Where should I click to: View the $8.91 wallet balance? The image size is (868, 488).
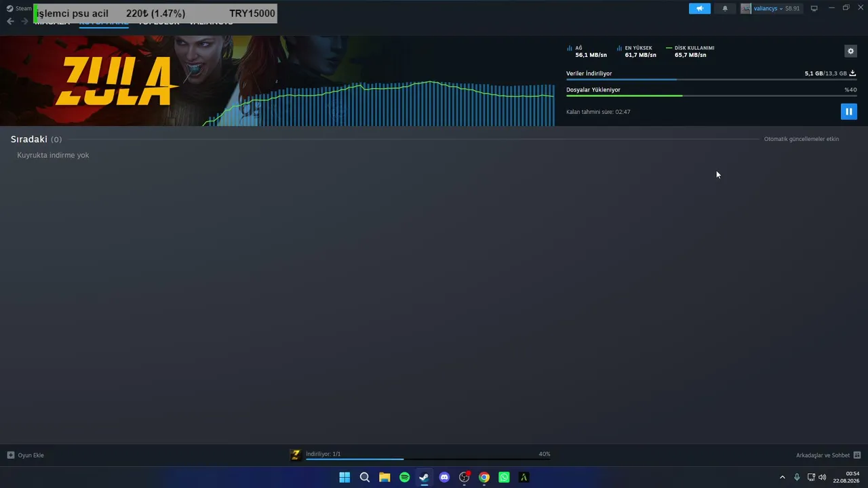click(792, 9)
